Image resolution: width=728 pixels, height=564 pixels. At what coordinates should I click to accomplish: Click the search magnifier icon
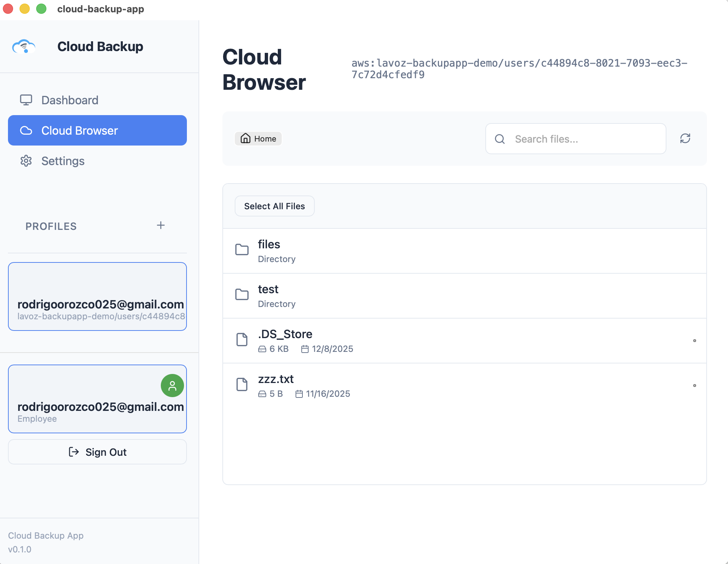pos(500,139)
